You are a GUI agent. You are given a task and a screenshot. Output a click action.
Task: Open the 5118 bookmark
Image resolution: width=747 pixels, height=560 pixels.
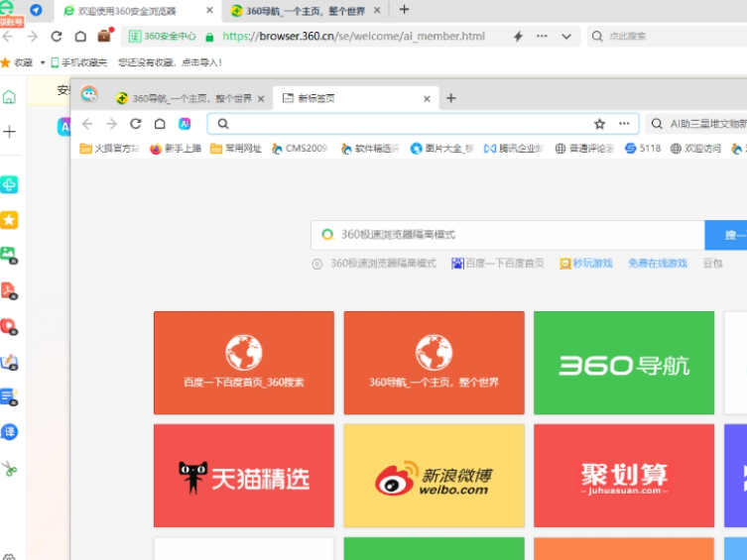pyautogui.click(x=643, y=149)
